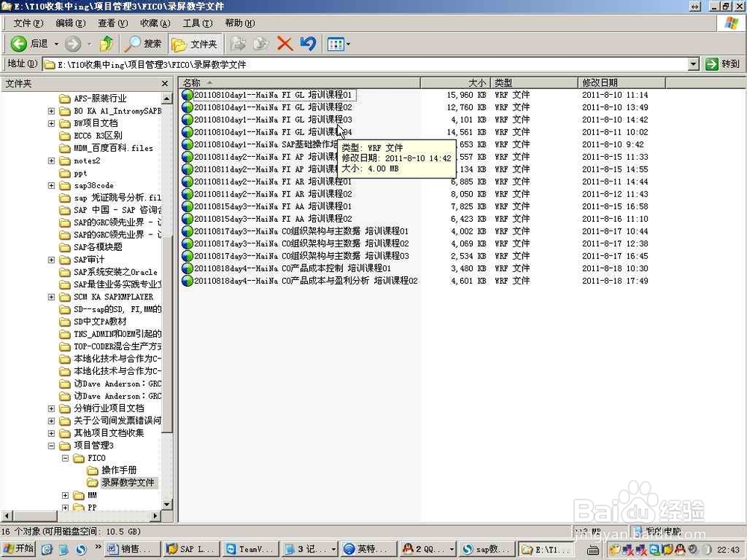The height and width of the screenshot is (560, 747).
Task: Switch to SAP L... taskbar item
Action: 190,549
